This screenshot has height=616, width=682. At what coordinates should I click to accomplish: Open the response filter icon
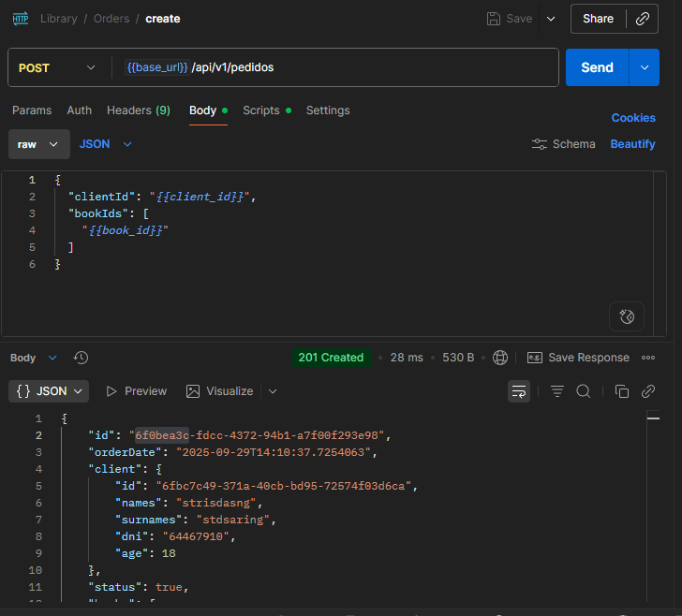[x=557, y=391]
